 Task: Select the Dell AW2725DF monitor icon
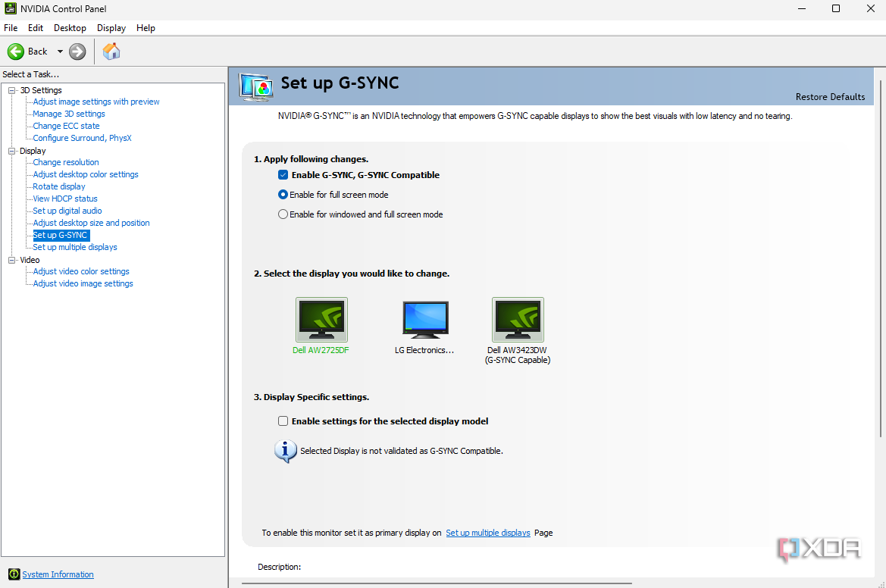coord(321,319)
